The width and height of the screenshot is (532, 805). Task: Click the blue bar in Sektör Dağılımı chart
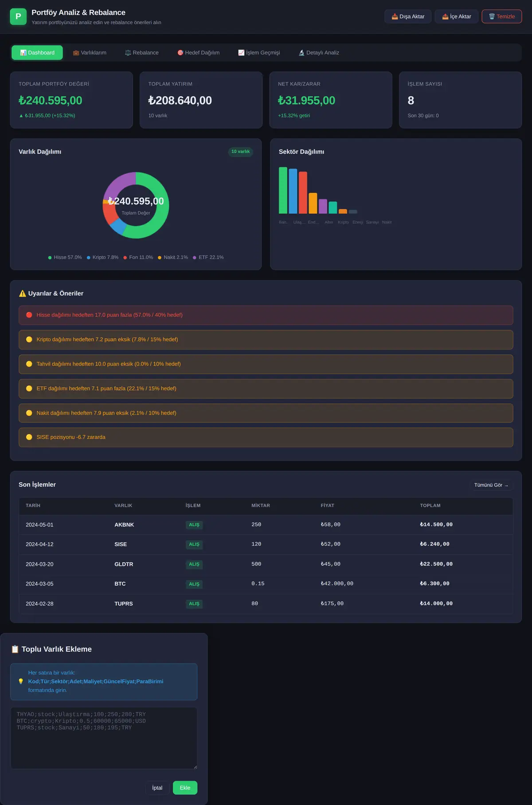point(293,191)
